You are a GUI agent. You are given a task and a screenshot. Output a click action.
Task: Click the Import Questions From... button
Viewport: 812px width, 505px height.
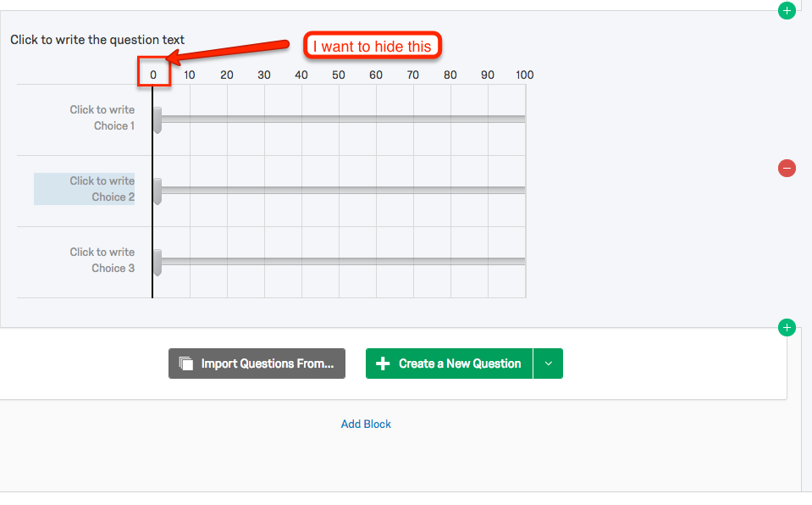point(257,363)
